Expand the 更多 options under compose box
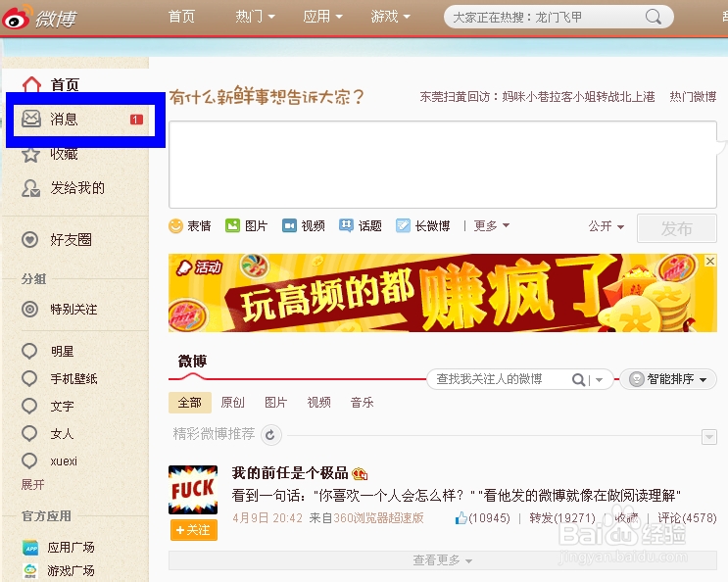Screen dimensions: 728x582 [x=491, y=226]
